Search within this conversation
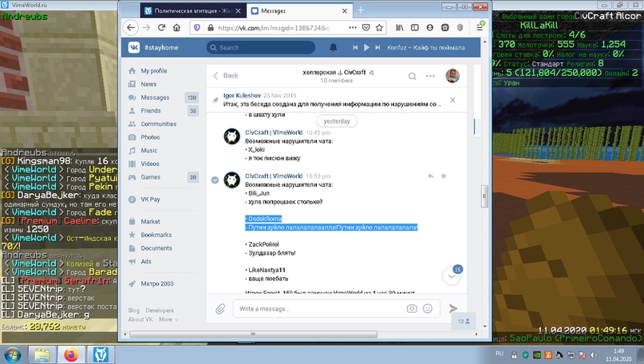The width and height of the screenshot is (644, 364). 413,76
